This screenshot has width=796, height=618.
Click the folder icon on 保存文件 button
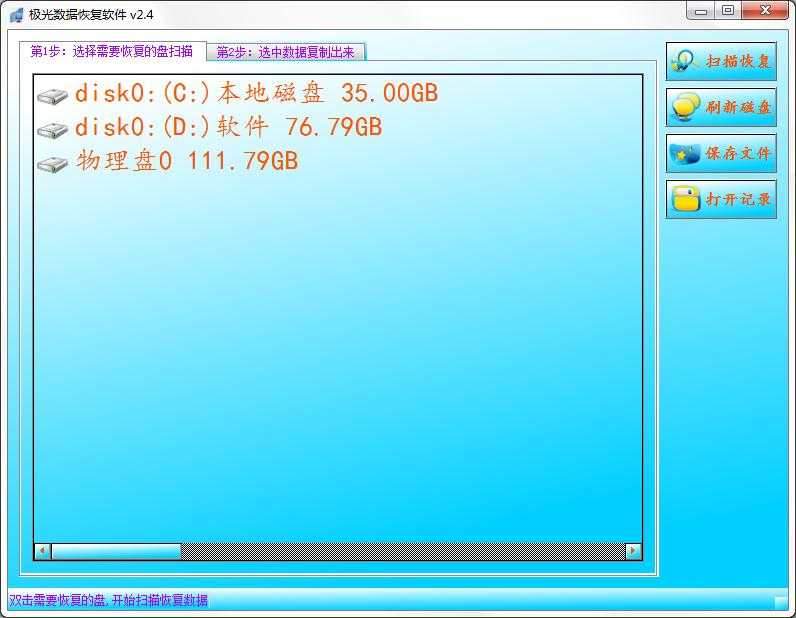[x=685, y=154]
